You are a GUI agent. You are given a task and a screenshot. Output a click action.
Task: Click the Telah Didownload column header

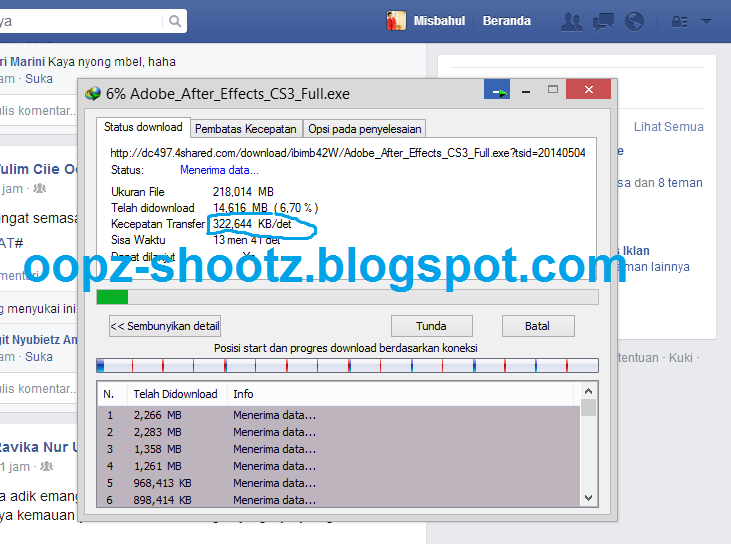click(177, 394)
